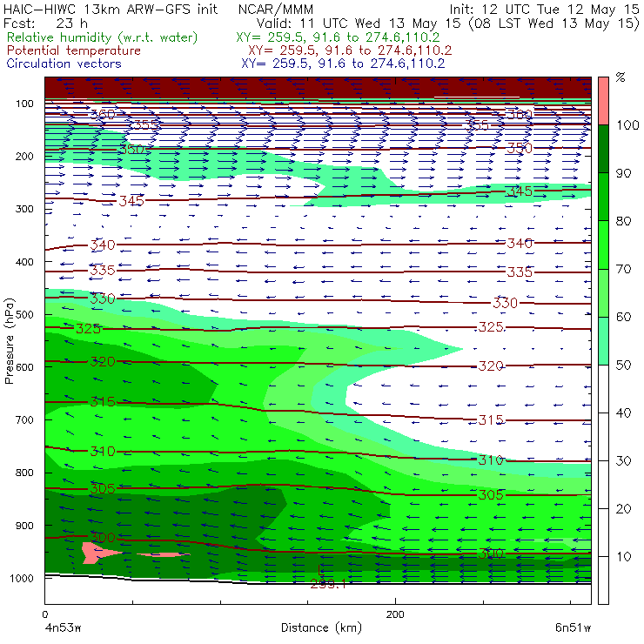Click the "Distance (km)" axis title
644x644 pixels.
(321, 627)
